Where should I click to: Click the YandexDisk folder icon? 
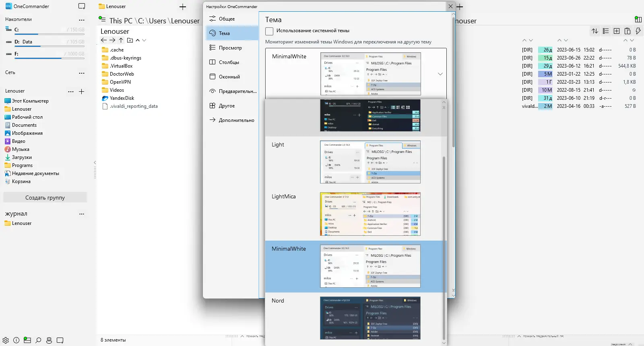(x=105, y=98)
